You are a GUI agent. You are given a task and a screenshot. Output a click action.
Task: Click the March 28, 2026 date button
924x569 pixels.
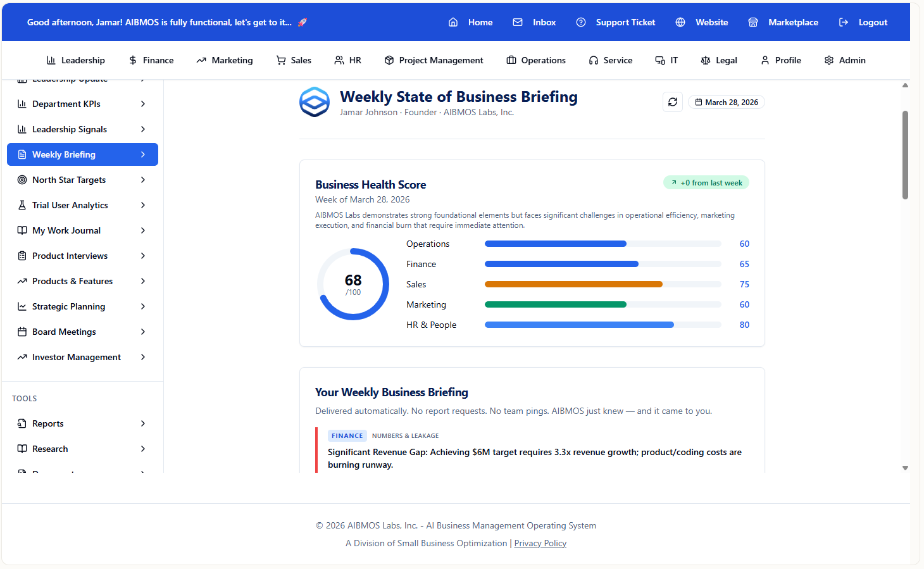click(727, 102)
